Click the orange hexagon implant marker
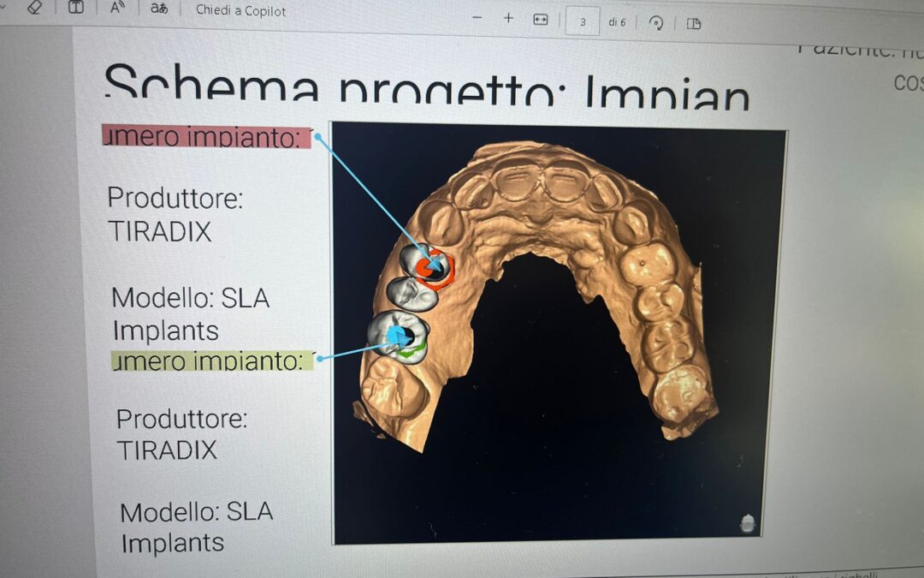Screen dimensions: 924x578 (x=436, y=267)
